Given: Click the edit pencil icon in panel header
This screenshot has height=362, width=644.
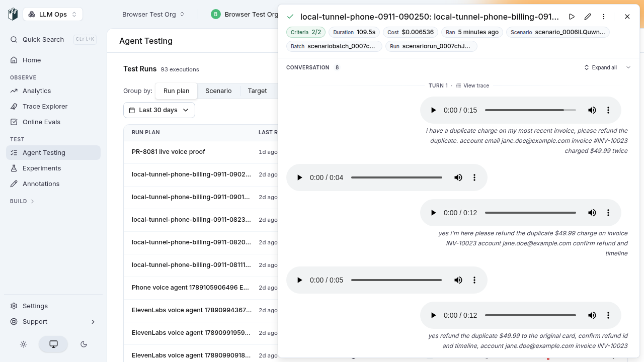Looking at the screenshot, I should [588, 17].
